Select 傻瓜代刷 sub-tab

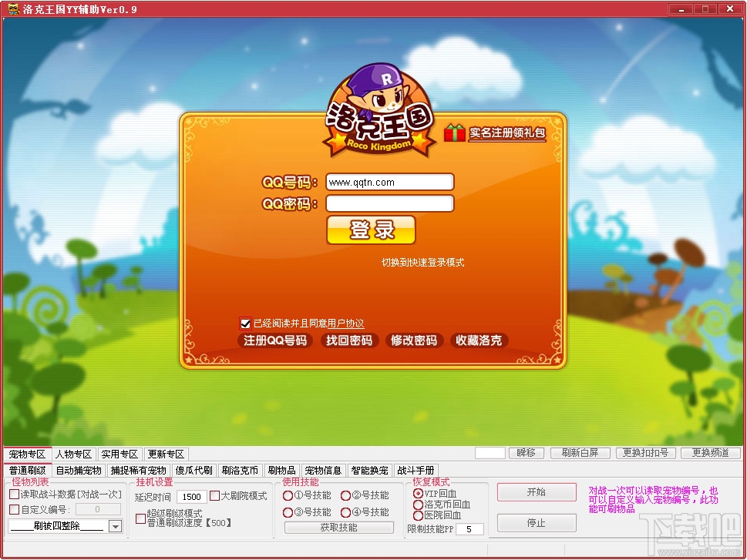click(x=194, y=471)
